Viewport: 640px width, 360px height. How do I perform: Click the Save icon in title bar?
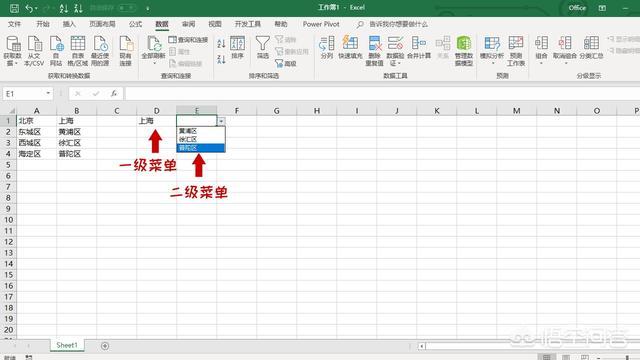[14, 8]
